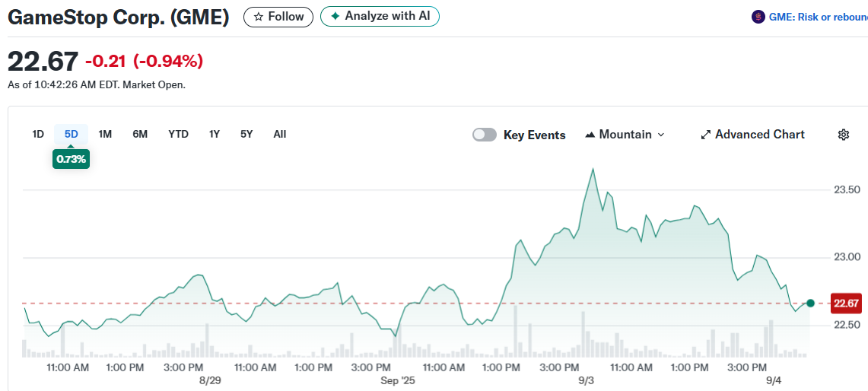Click the Follow star button
Screen dimensions: 868x391
(278, 17)
